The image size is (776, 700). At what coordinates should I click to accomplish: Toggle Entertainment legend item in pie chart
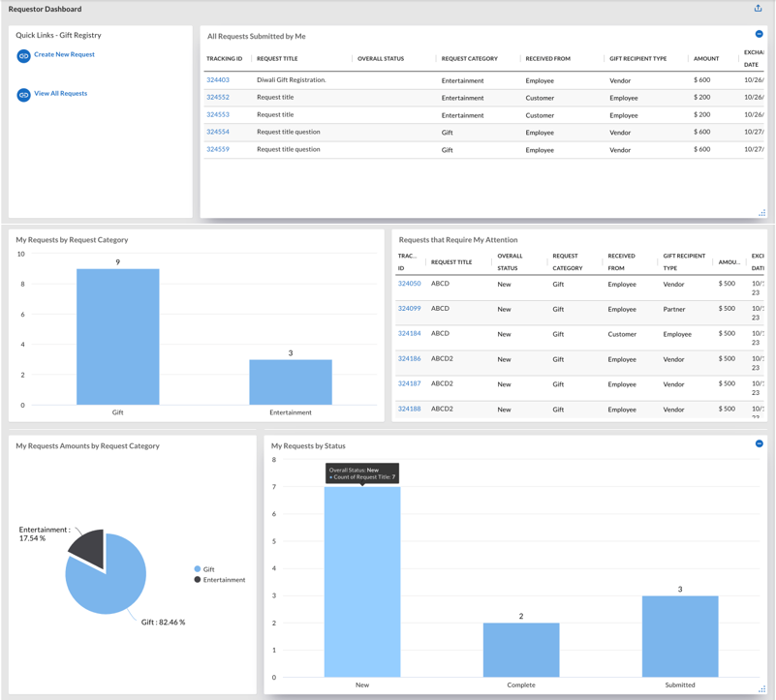(x=220, y=580)
